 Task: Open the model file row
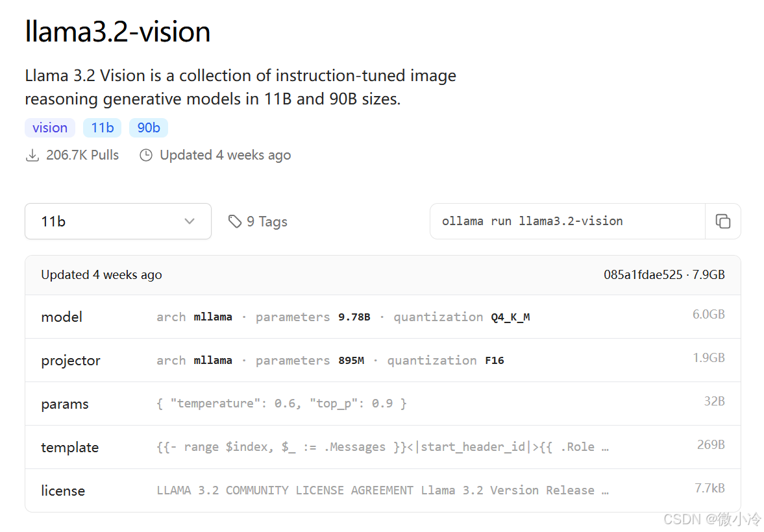pos(62,317)
